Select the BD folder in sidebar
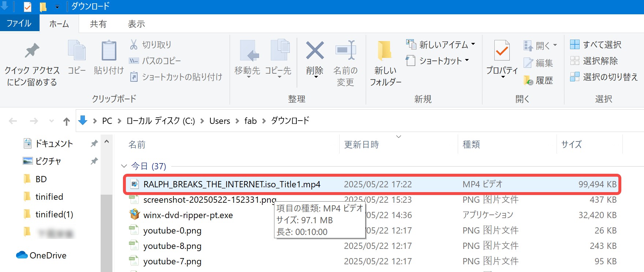Viewport: 644px width, 272px height. point(41,179)
